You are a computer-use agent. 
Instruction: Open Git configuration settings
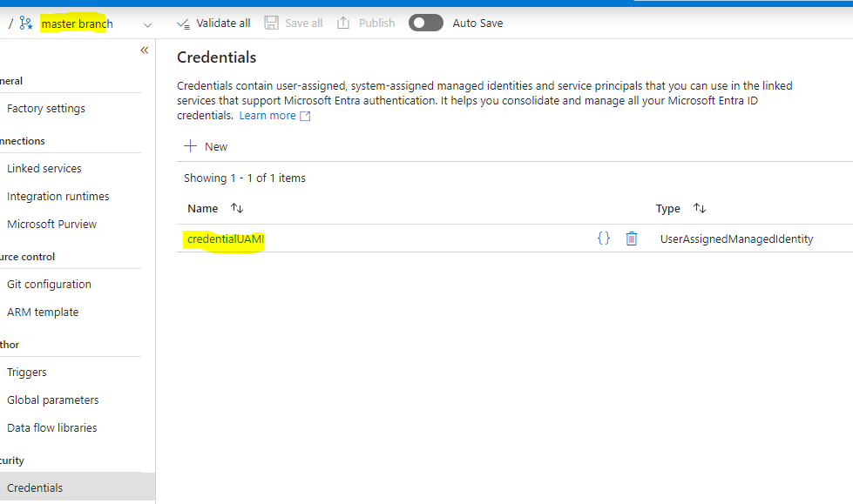click(49, 284)
